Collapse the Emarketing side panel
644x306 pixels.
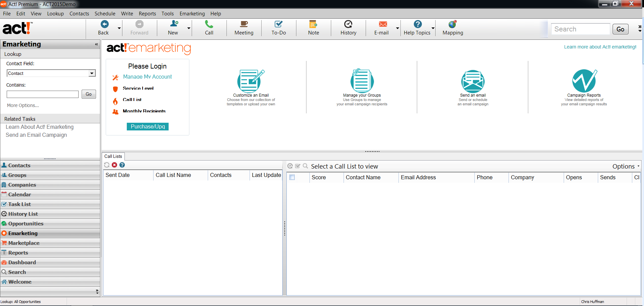point(96,44)
